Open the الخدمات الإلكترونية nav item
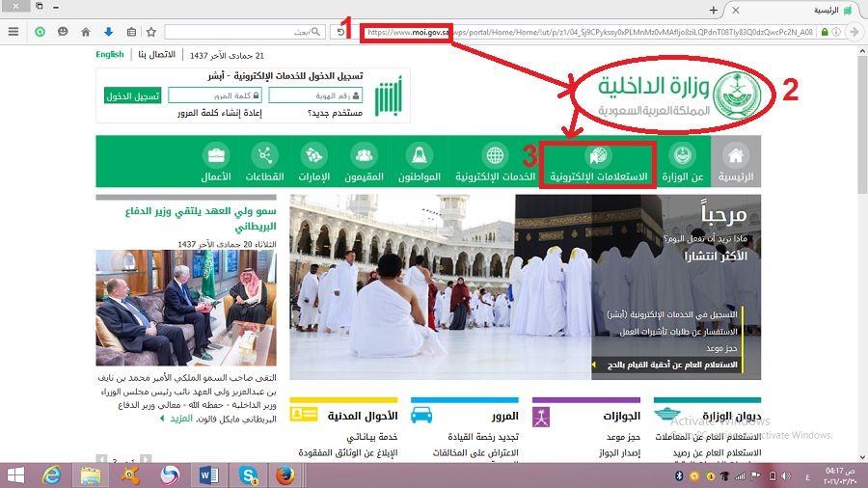This screenshot has width=868, height=488. pos(496,164)
